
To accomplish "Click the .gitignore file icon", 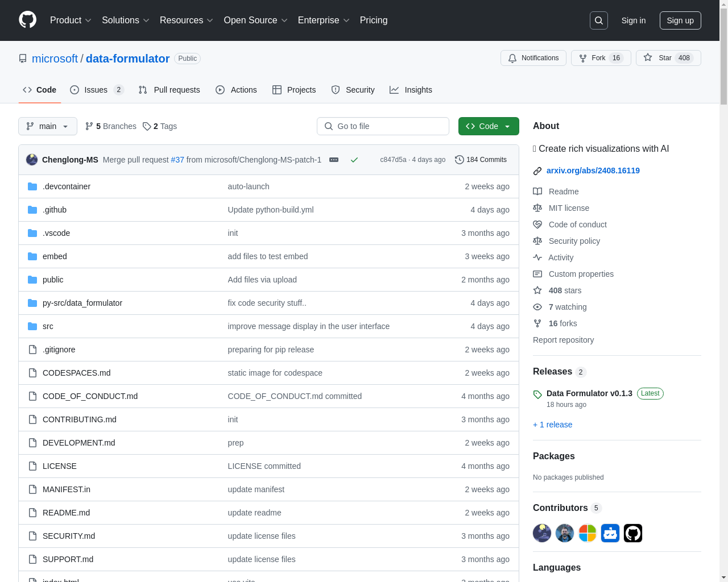I will pyautogui.click(x=32, y=350).
